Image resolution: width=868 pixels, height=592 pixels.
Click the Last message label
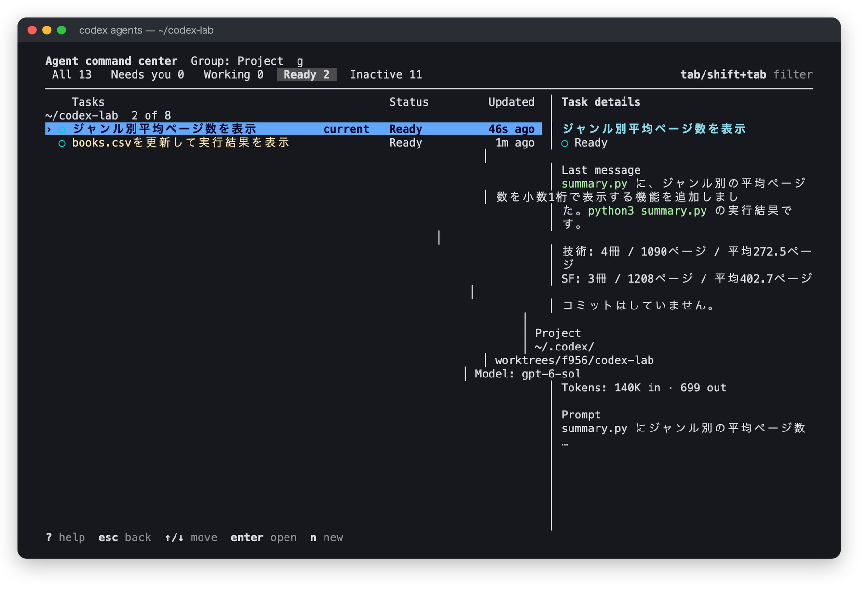[x=601, y=170]
